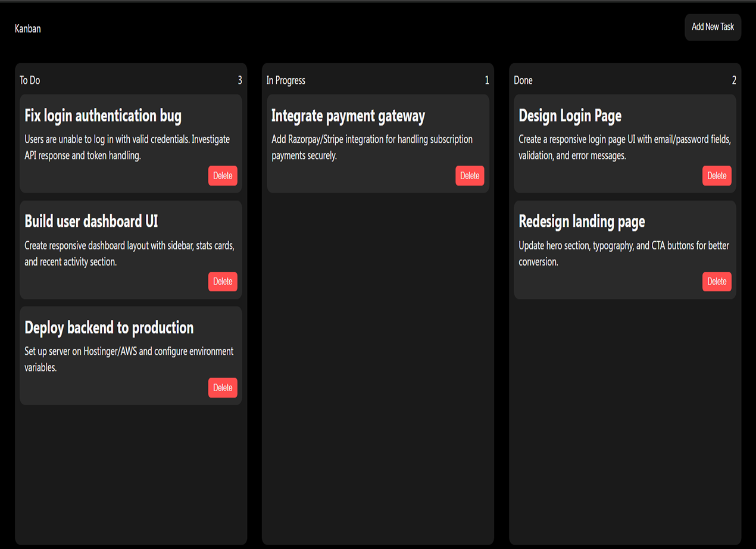756x549 pixels.
Task: Click the Done column header
Action: coord(523,80)
